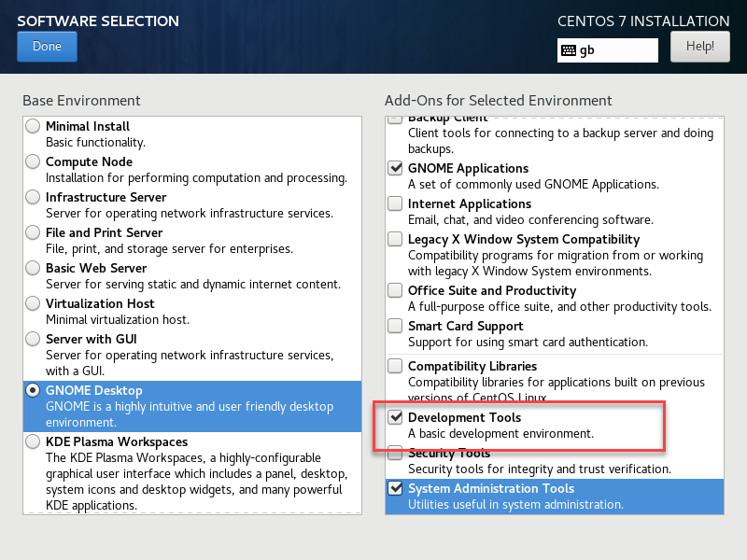Viewport: 747px width, 560px height.
Task: Select Infrastructure Server radio option
Action: pos(34,197)
